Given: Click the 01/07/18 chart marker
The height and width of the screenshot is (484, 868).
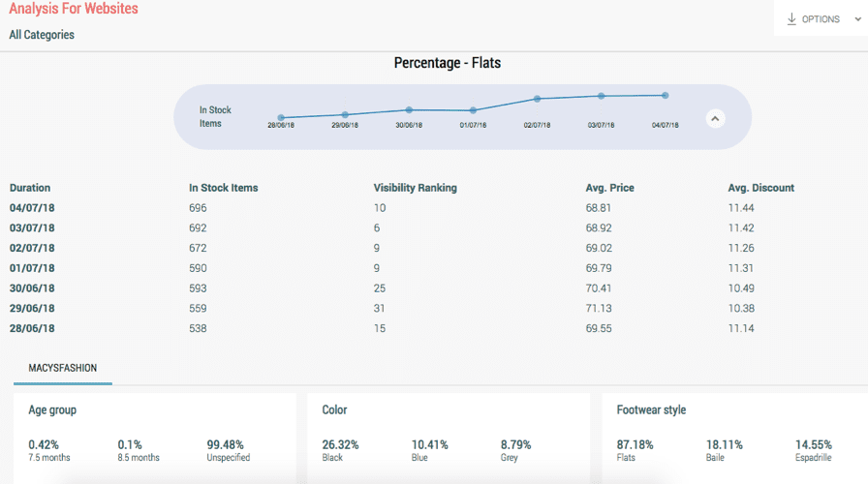Looking at the screenshot, I should [473, 110].
